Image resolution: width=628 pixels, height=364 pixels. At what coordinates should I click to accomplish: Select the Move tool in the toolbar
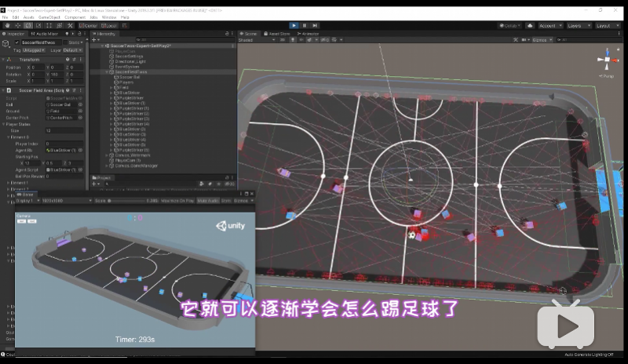[x=16, y=25]
